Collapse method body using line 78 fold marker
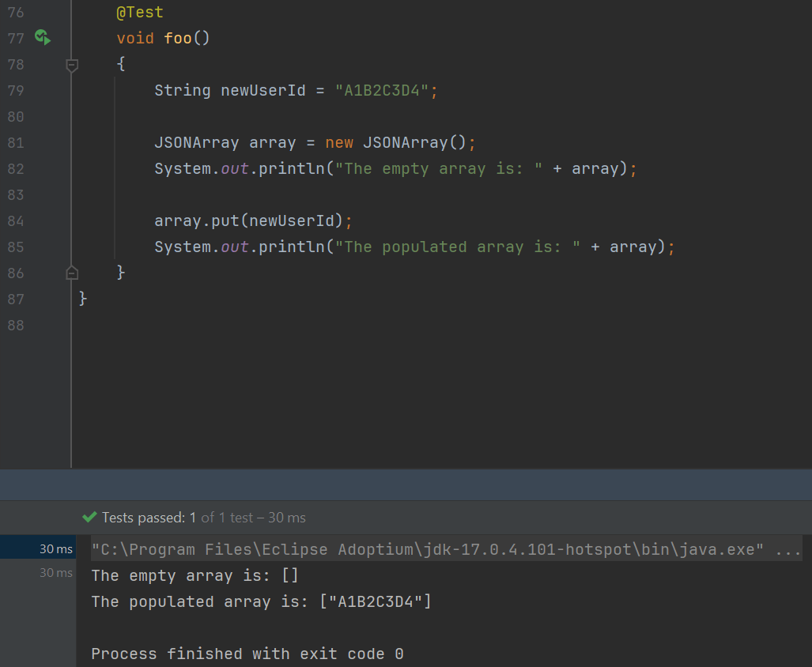The image size is (812, 667). (71, 66)
